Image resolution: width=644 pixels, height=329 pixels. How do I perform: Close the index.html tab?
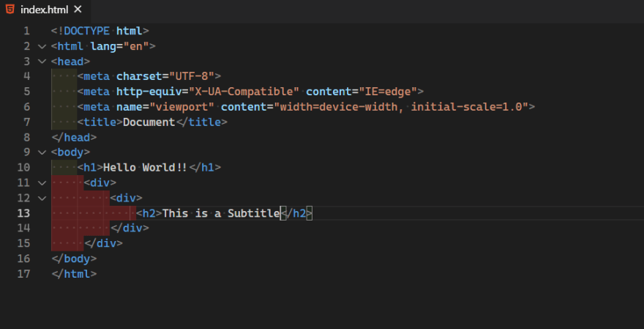(x=78, y=10)
